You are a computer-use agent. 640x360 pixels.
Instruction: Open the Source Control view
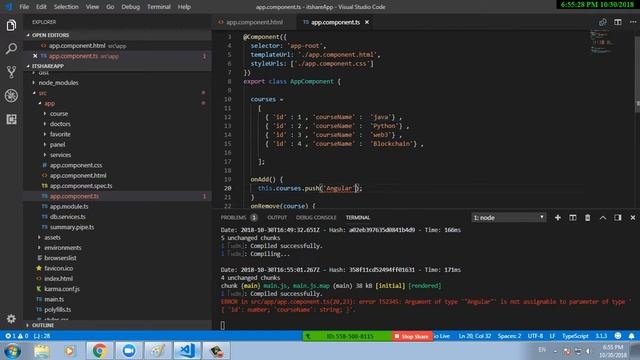click(x=11, y=72)
